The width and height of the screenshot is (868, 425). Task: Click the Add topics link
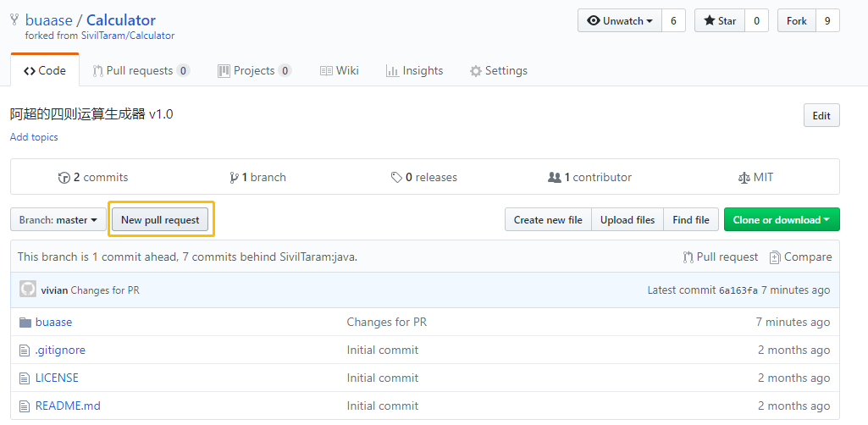pos(34,136)
